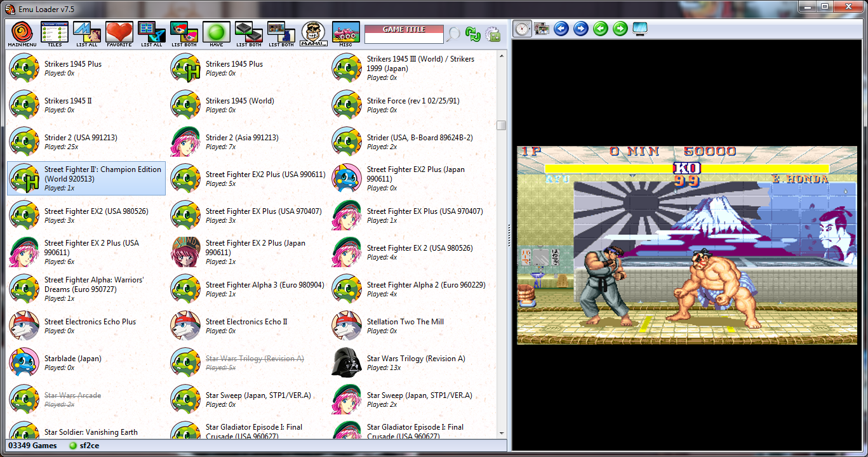This screenshot has width=868, height=457.
Task: Click the 03349 Games status bar count
Action: coord(32,446)
